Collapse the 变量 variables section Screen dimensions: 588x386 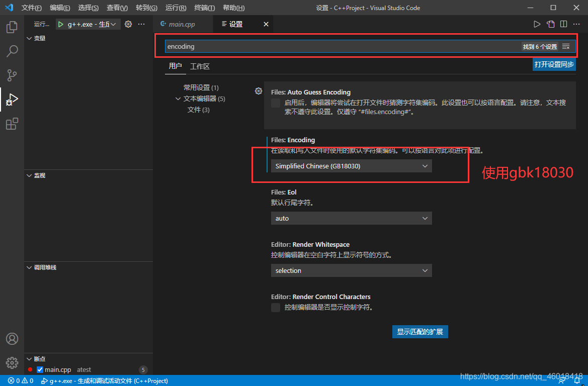(x=29, y=38)
